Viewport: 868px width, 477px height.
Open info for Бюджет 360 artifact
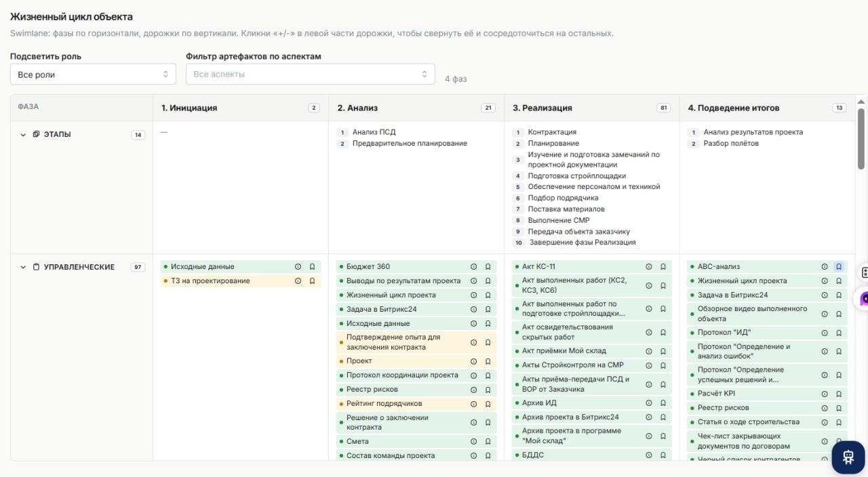click(473, 267)
